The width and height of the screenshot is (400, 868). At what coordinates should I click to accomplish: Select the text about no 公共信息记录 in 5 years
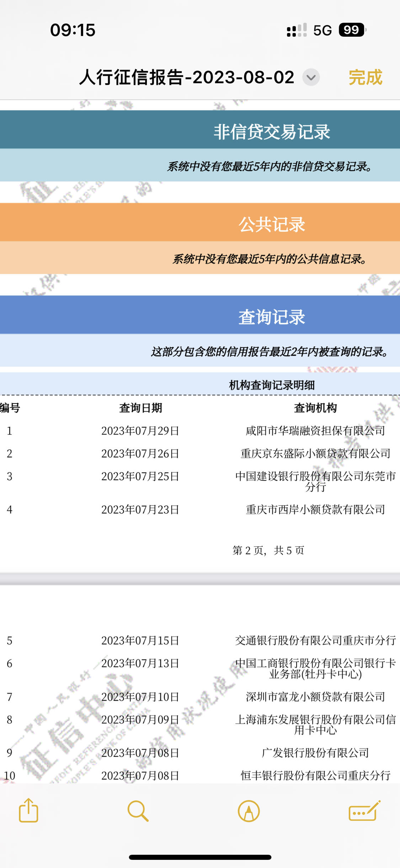(270, 259)
